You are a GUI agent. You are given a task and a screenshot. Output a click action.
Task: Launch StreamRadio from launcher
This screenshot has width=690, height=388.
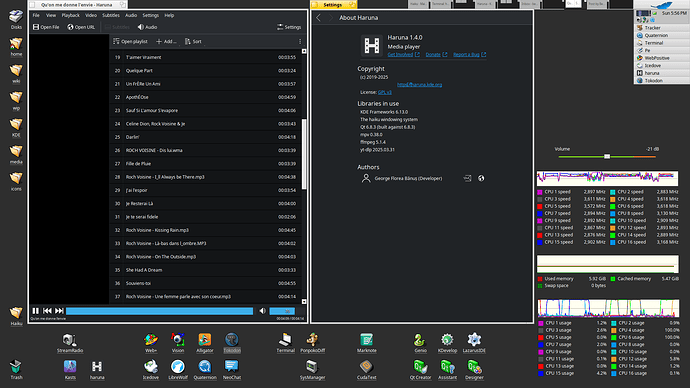click(70, 343)
